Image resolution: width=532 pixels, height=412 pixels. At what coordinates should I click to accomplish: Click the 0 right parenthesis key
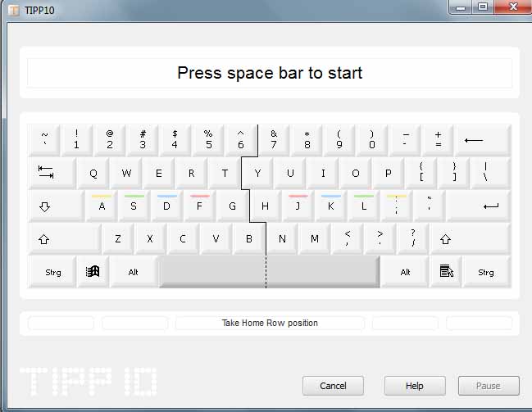pyautogui.click(x=372, y=140)
